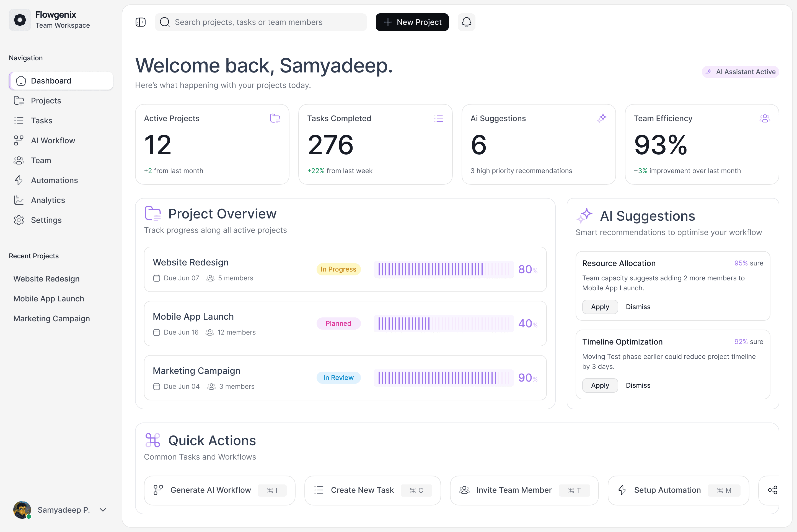This screenshot has height=532, width=797.
Task: Click the AI Suggestions panel sparkle icon
Action: click(584, 216)
